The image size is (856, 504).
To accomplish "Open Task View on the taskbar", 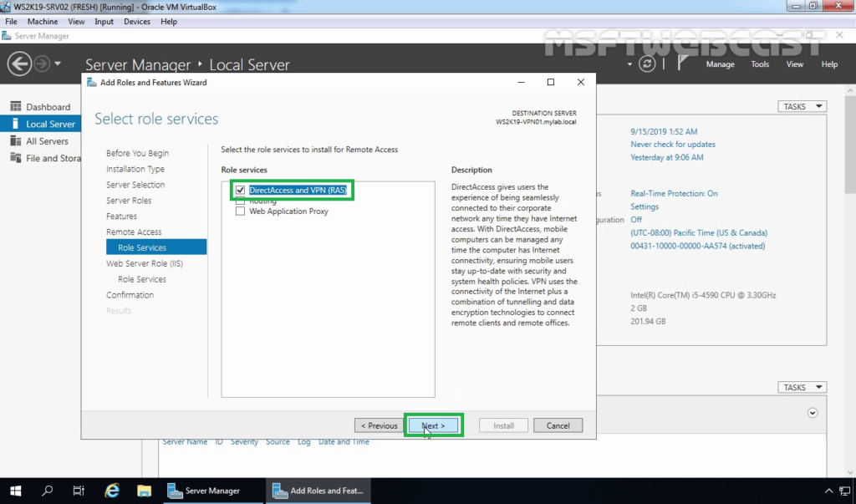I will click(x=79, y=491).
